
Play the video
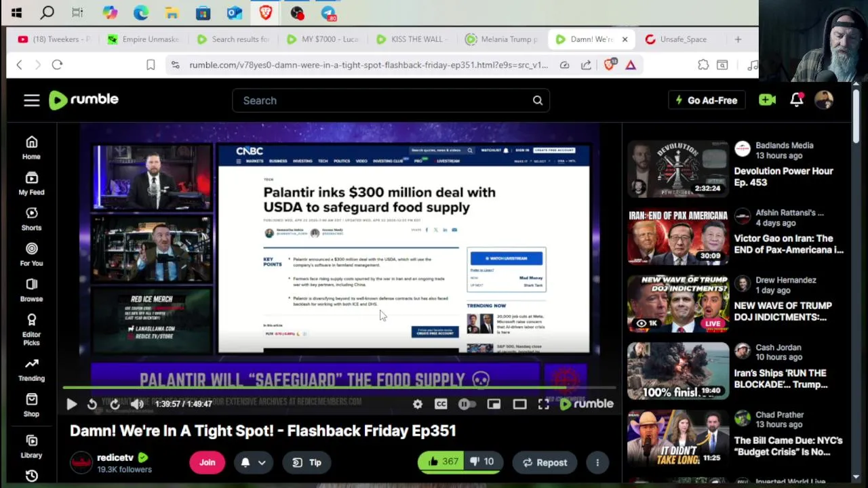71,404
